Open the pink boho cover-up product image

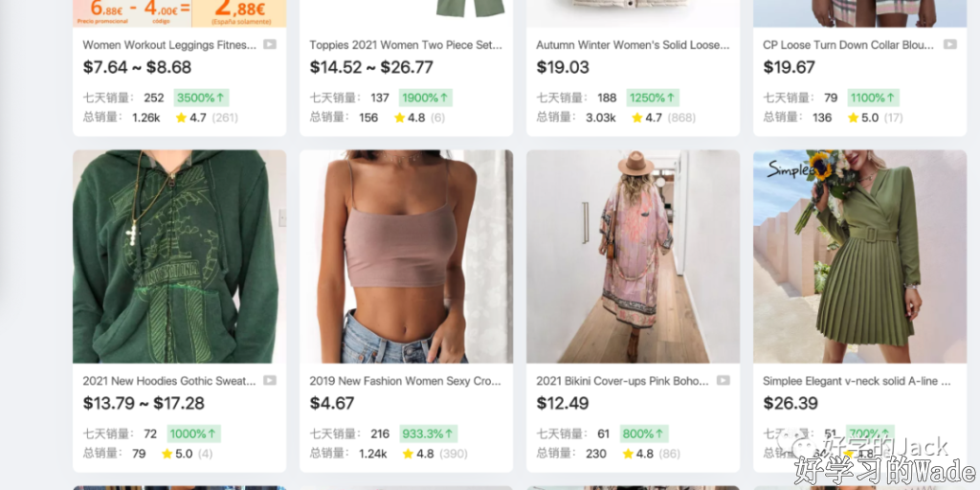click(634, 256)
